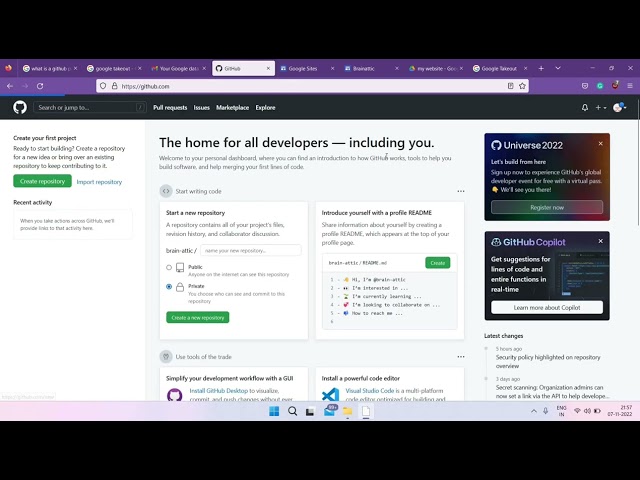Screen dimensions: 640x480
Task: Click the Register now button
Action: [x=547, y=207]
